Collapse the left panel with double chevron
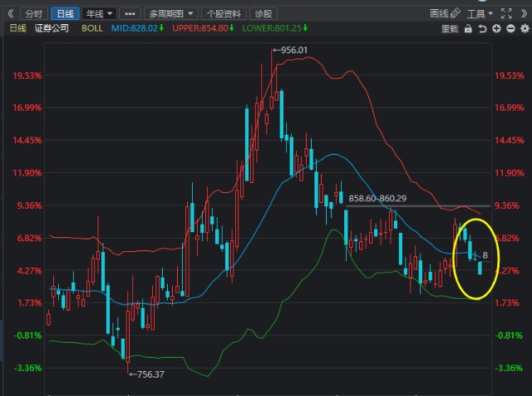532x396 pixels. click(10, 13)
